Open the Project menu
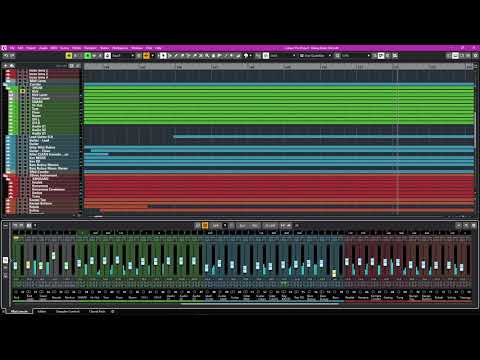The image size is (480, 360). (31, 48)
